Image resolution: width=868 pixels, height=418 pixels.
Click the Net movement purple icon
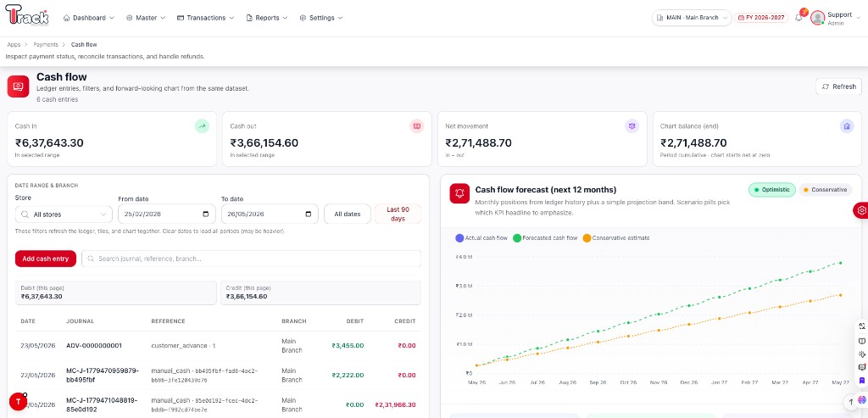click(x=632, y=126)
